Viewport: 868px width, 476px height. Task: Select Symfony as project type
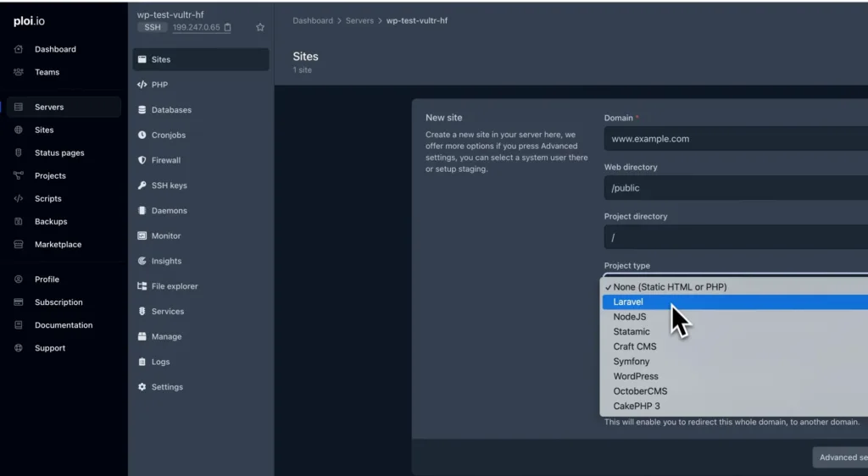[735, 362]
